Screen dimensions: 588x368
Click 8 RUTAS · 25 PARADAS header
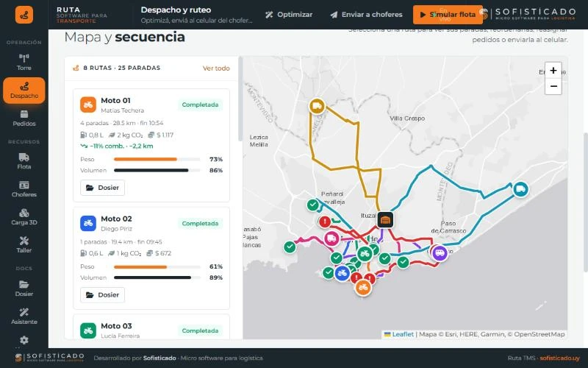point(121,68)
